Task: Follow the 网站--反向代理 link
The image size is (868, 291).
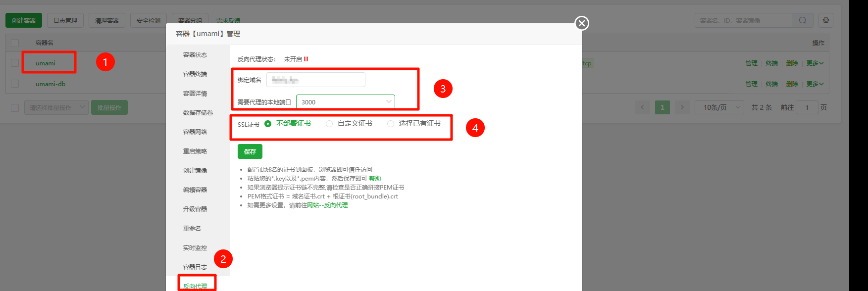Action: click(327, 205)
